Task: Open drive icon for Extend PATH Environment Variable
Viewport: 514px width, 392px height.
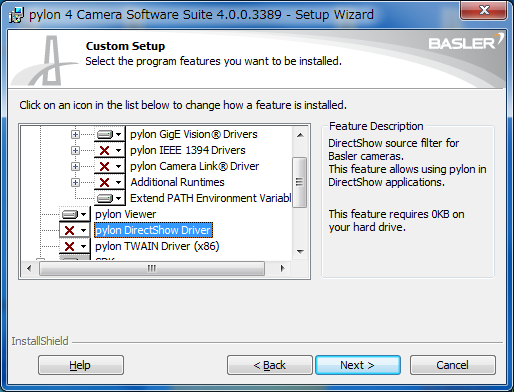Action: click(x=110, y=199)
